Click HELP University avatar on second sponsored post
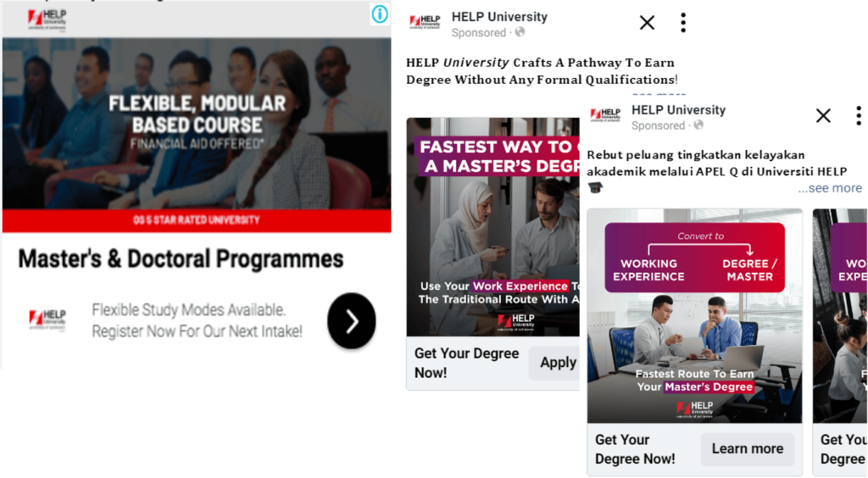 [x=605, y=115]
